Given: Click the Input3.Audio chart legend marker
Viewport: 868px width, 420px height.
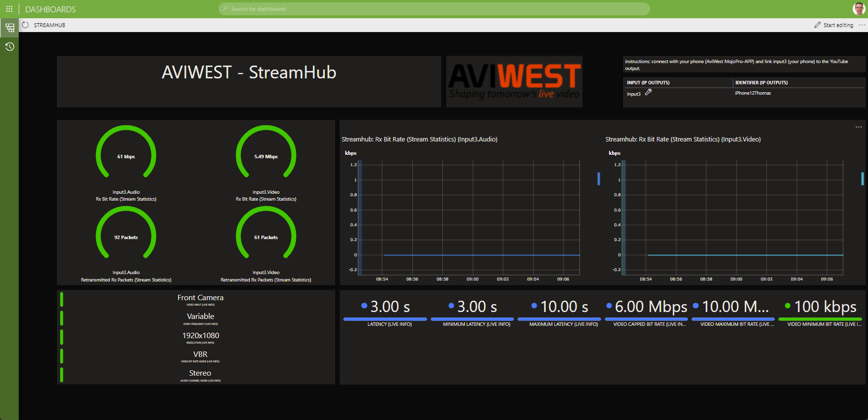Looking at the screenshot, I should point(599,178).
